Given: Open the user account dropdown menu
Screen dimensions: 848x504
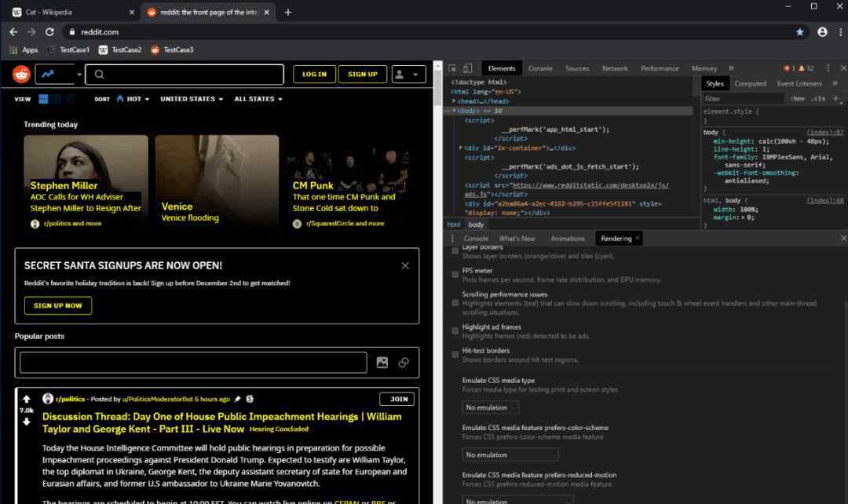Looking at the screenshot, I should pos(408,74).
